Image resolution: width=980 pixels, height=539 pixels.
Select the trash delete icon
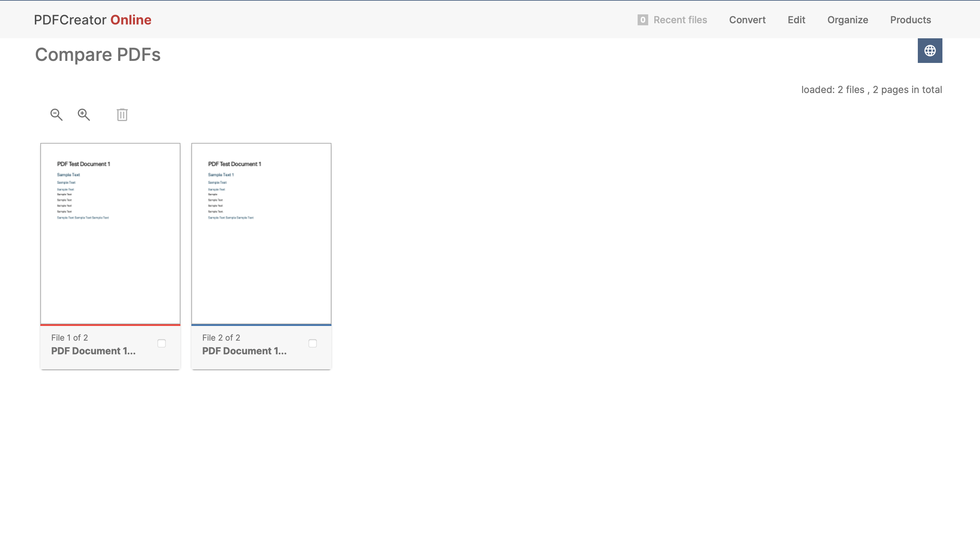122,115
